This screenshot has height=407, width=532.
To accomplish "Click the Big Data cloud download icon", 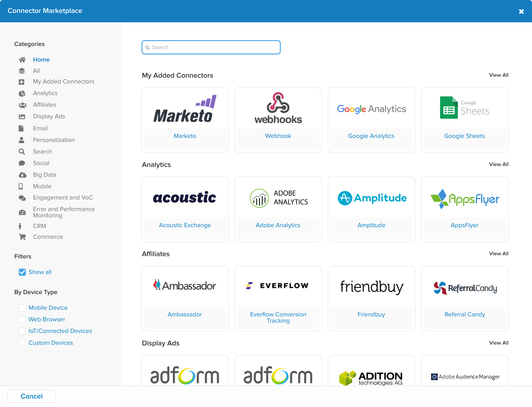I will tap(22, 175).
